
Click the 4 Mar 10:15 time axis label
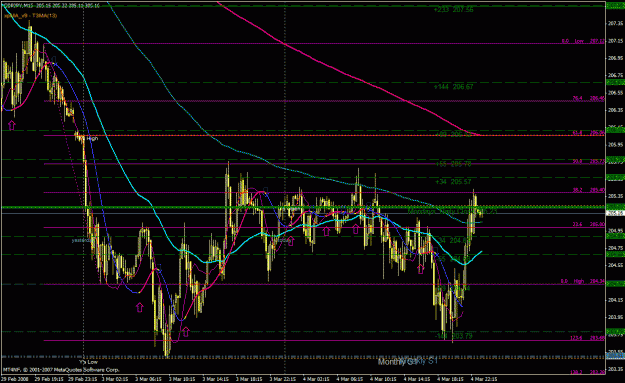click(383, 379)
